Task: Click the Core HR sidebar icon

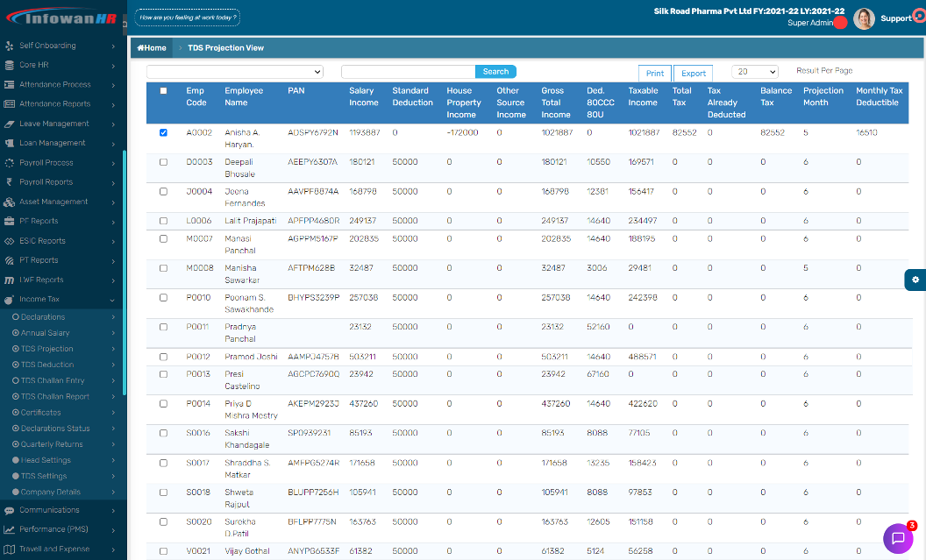Action: pos(10,65)
